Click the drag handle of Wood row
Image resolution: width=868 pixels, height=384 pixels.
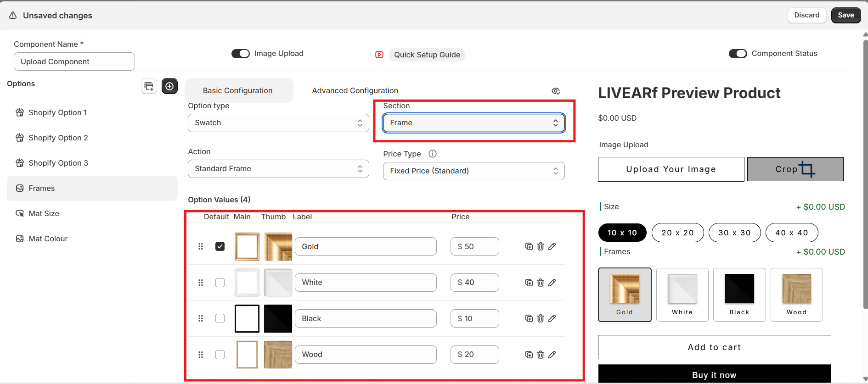coord(201,355)
